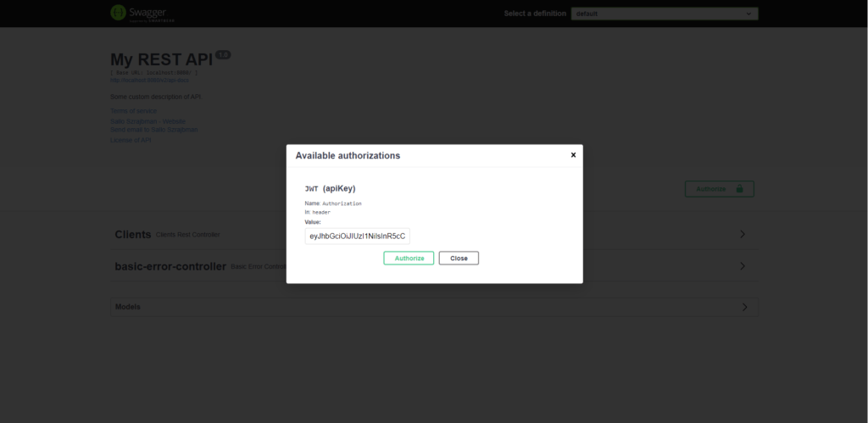Click Send email to Sallo Szrajbman
Screen dimensions: 868x423
tap(153, 130)
